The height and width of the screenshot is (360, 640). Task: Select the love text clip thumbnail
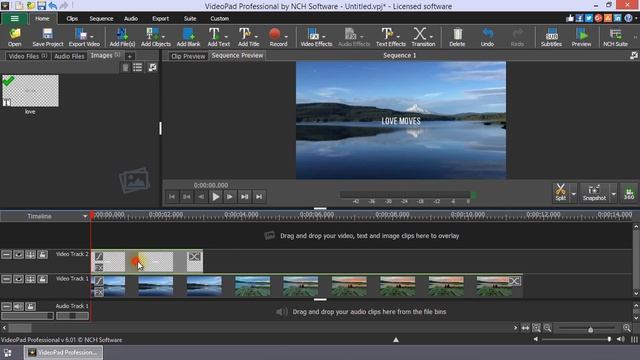[x=30, y=91]
